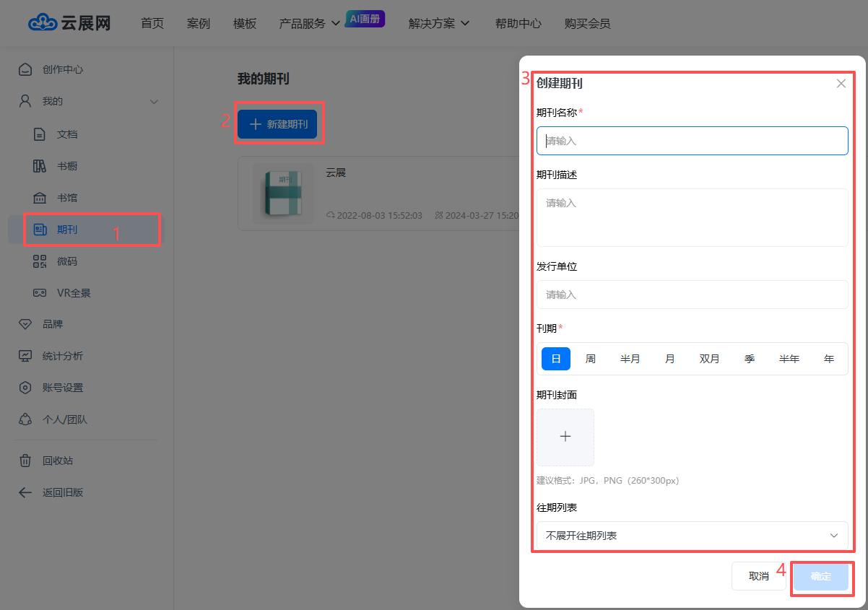This screenshot has height=610, width=868.
Task: Go to 模板 in the top navigation
Action: pyautogui.click(x=245, y=23)
